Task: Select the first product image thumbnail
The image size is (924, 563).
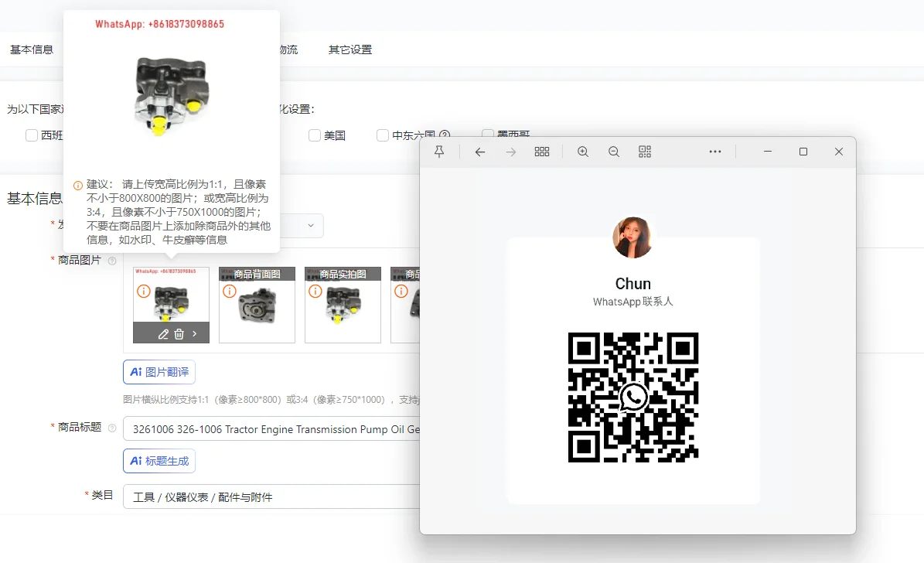Action: pos(171,305)
